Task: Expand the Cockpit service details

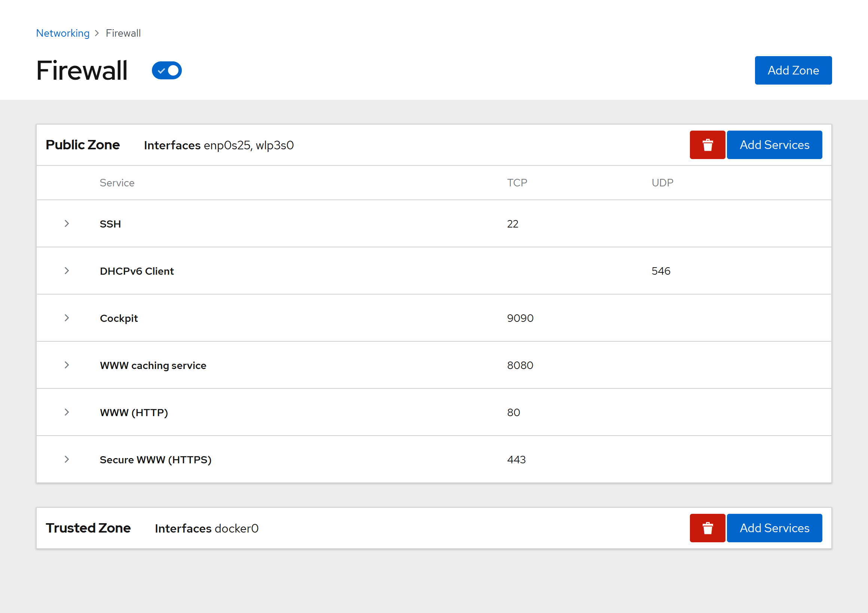Action: pos(67,318)
